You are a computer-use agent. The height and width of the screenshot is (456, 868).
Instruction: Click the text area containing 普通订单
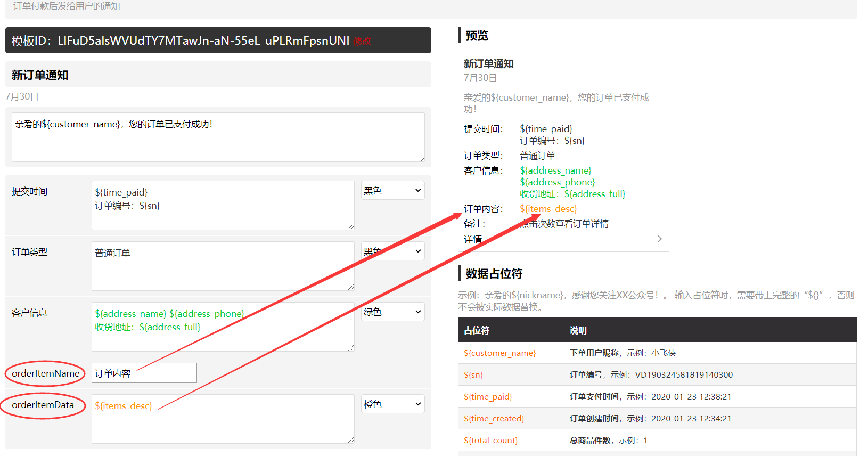223,266
